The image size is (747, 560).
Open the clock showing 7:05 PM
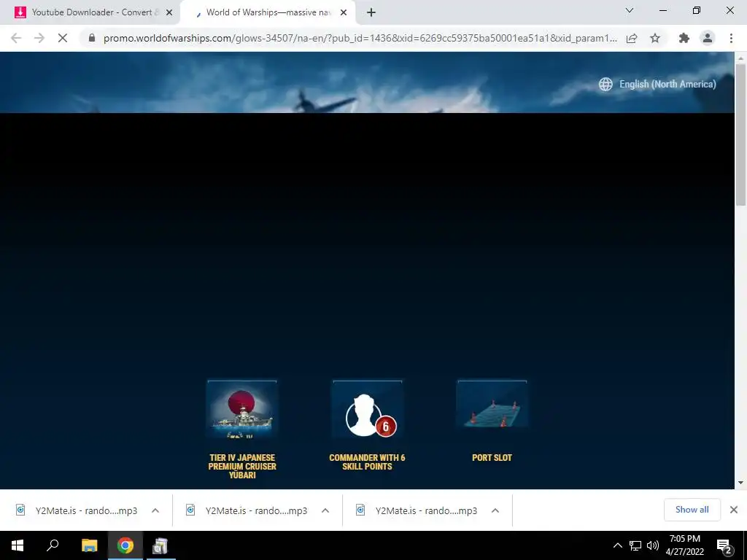[684, 545]
